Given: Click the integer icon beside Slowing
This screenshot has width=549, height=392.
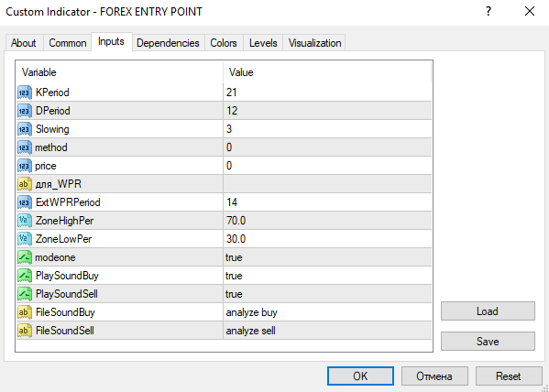Looking at the screenshot, I should tap(25, 129).
